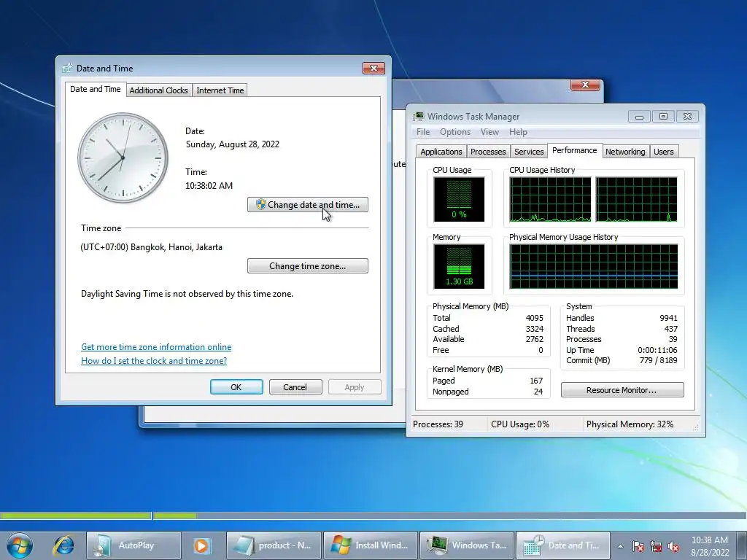Image resolution: width=747 pixels, height=560 pixels.
Task: Click the CPU Usage 0 % meter
Action: (x=459, y=199)
